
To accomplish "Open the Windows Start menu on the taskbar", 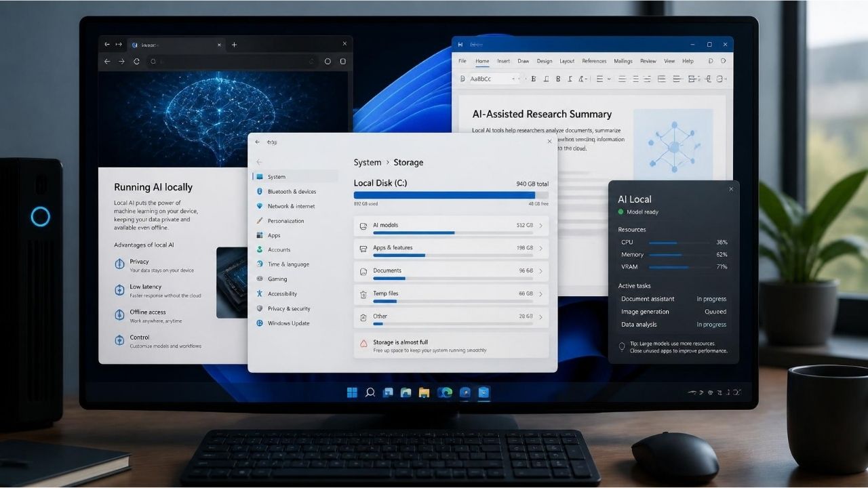I will [x=353, y=392].
